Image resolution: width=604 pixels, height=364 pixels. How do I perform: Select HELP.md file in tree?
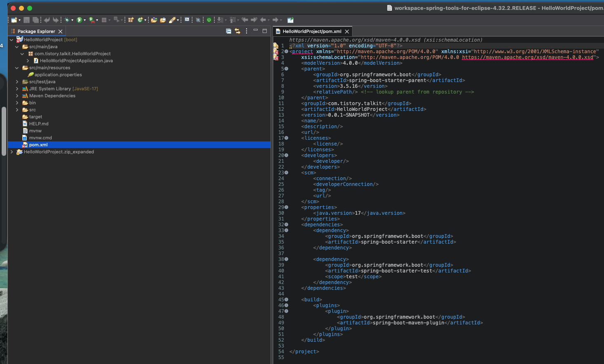(x=39, y=124)
